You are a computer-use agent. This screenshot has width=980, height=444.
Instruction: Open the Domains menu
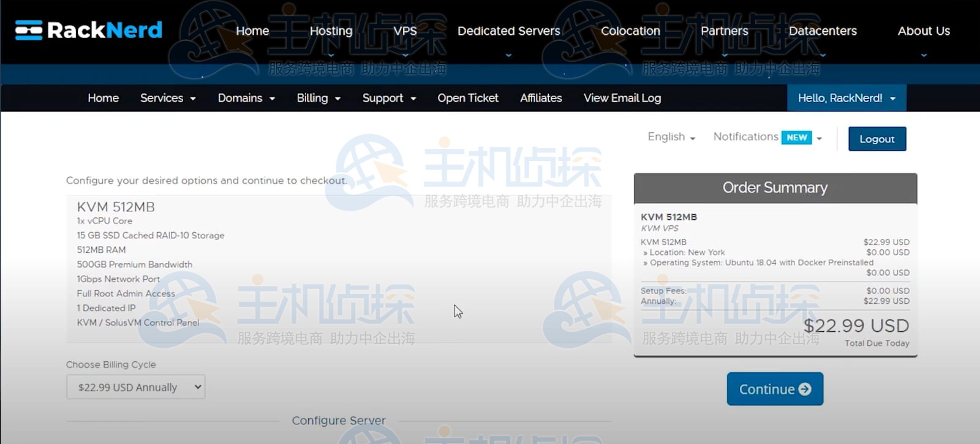pos(246,98)
